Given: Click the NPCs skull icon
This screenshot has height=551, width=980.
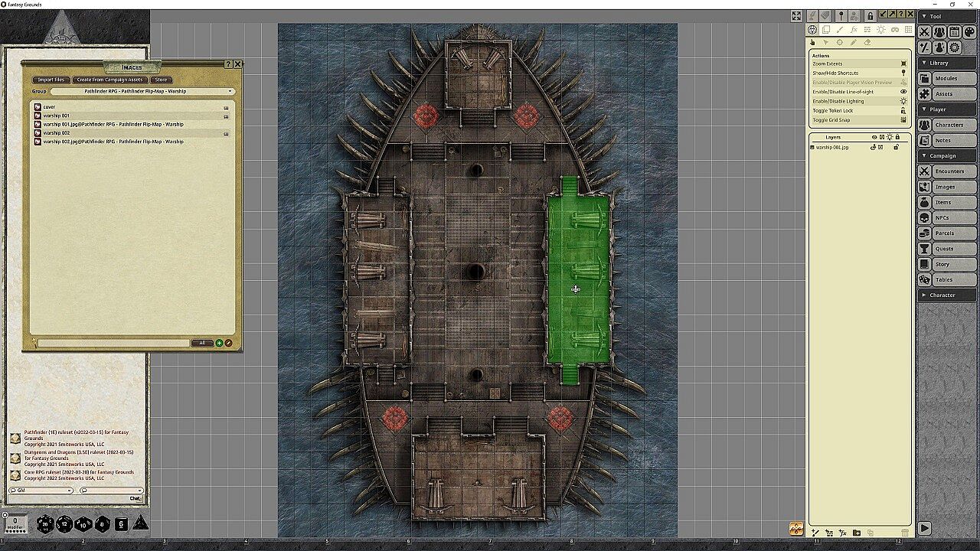Looking at the screenshot, I should (x=925, y=217).
